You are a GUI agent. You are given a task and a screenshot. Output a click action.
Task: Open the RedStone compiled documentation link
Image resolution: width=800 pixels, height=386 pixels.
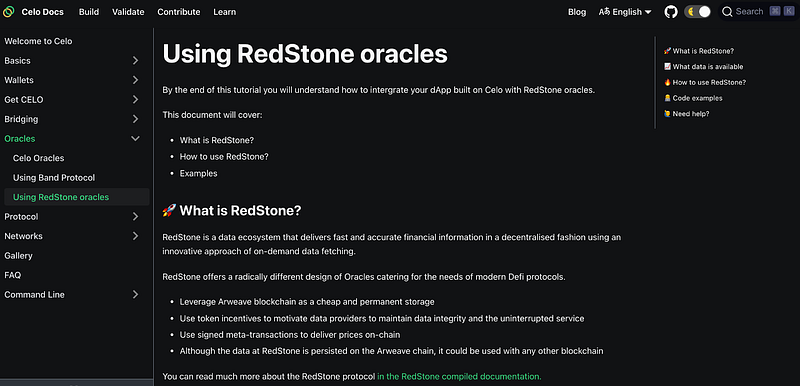click(x=459, y=377)
